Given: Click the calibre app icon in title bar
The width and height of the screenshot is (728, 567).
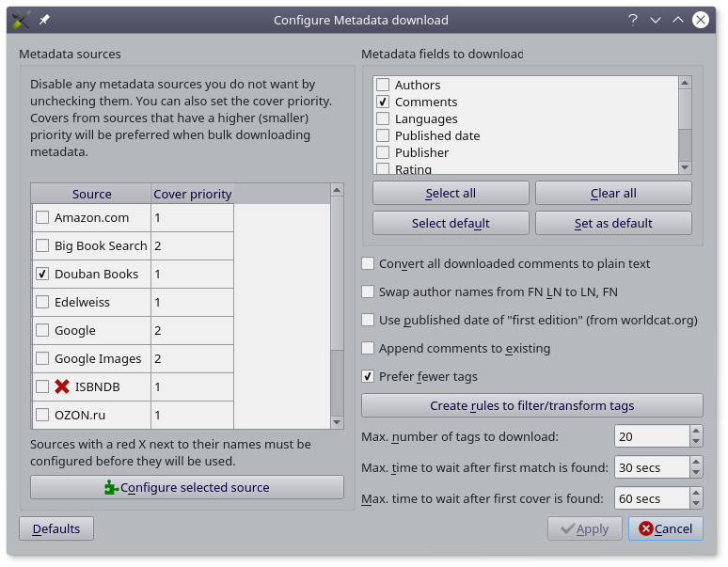Looking at the screenshot, I should point(21,20).
